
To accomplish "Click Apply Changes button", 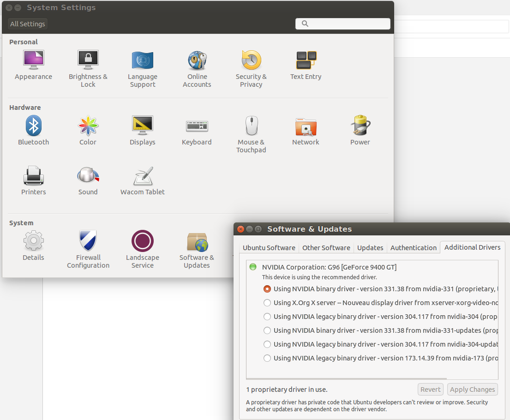I will tap(472, 390).
